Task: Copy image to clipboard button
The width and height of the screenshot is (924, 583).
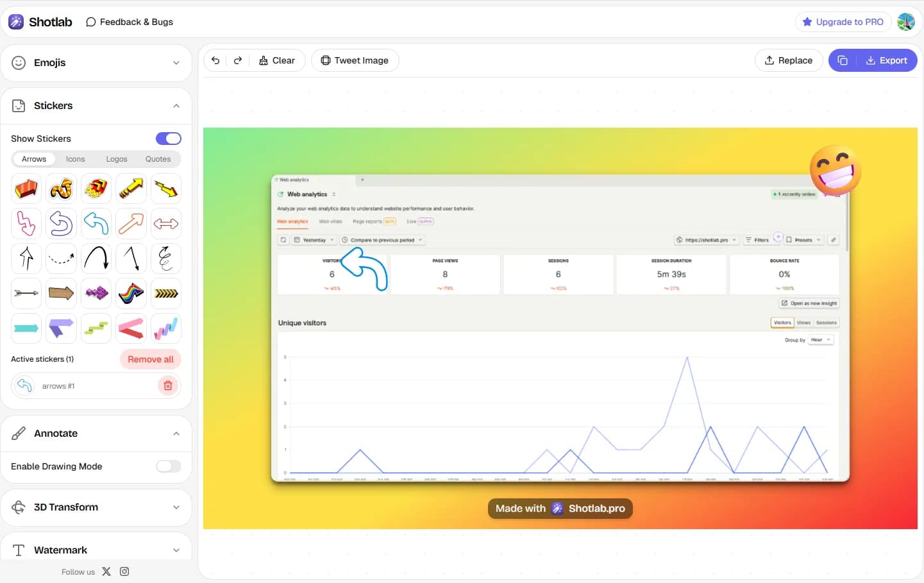Action: click(x=843, y=60)
